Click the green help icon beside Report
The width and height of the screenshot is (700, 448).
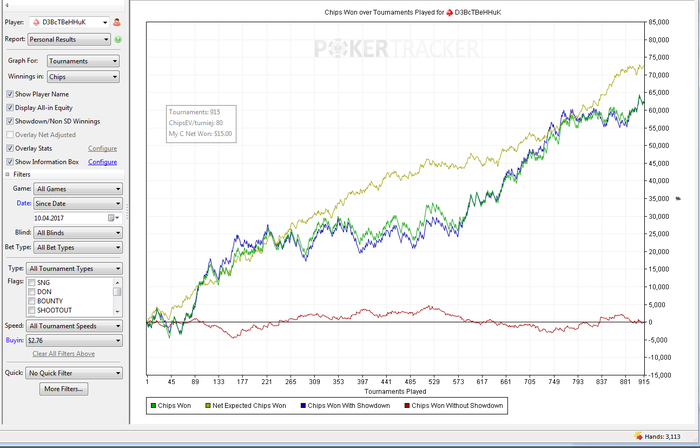coord(118,39)
